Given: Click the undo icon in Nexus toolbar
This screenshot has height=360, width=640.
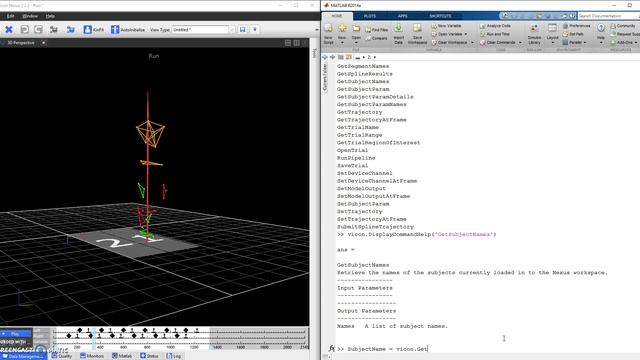Looking at the screenshot, I should pyautogui.click(x=24, y=29).
